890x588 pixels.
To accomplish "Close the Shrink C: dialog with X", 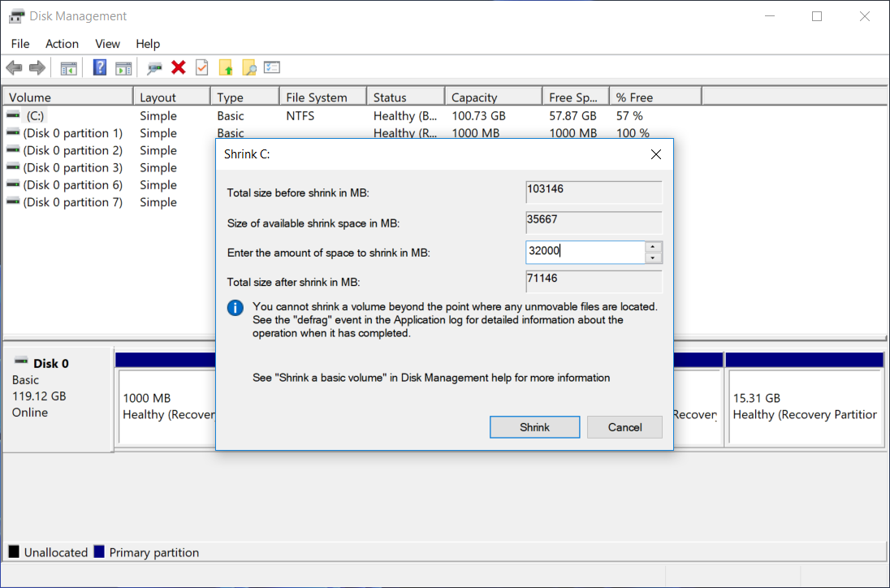I will click(x=655, y=154).
